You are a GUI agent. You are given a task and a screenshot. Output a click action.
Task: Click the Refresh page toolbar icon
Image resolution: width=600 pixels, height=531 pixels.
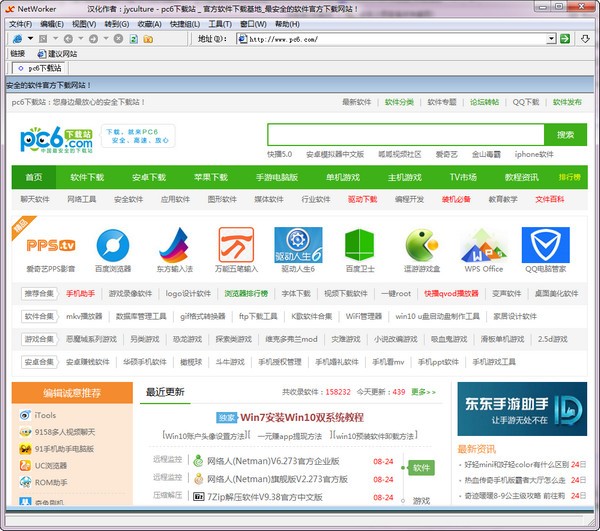click(x=134, y=39)
